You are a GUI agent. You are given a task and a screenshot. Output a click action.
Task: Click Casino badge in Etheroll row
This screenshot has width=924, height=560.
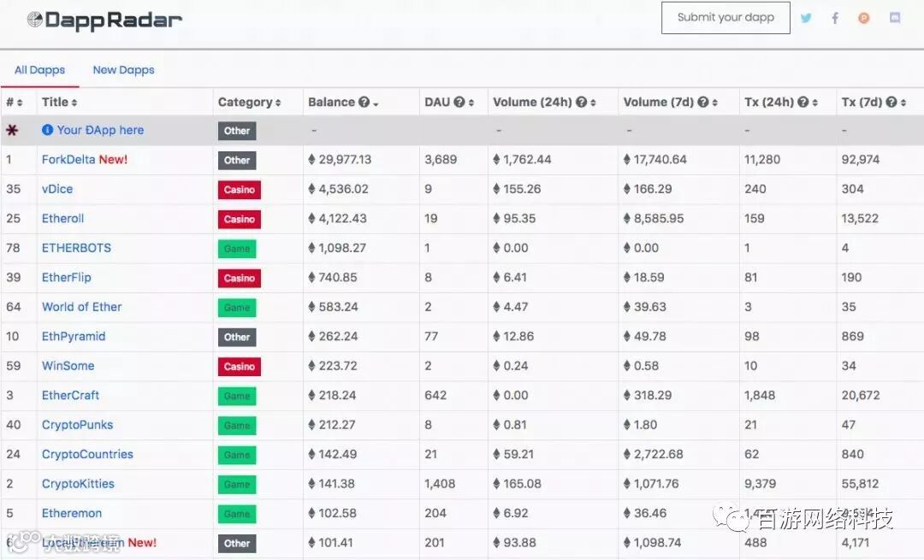pyautogui.click(x=240, y=219)
